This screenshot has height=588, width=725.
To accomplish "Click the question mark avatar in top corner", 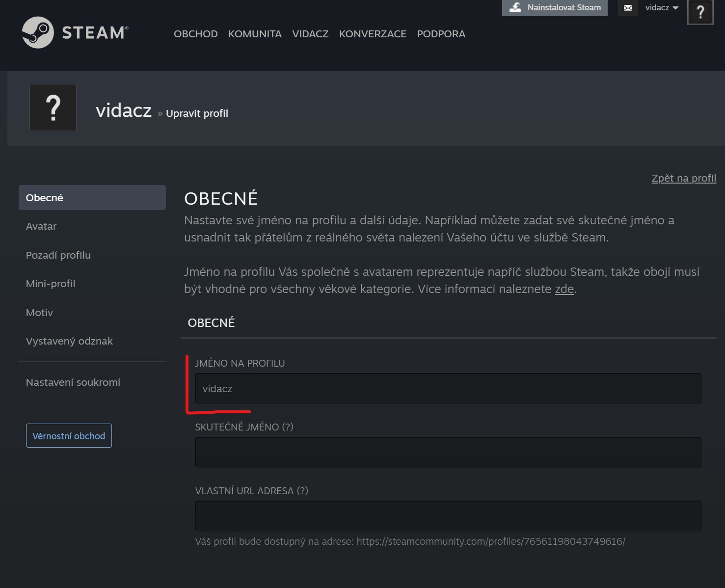I will [700, 12].
